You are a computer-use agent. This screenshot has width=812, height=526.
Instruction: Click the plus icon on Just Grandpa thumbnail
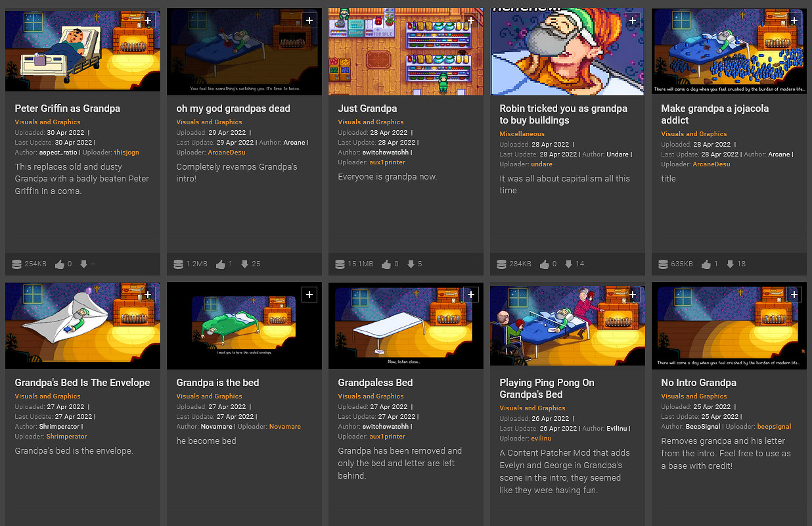pyautogui.click(x=471, y=20)
